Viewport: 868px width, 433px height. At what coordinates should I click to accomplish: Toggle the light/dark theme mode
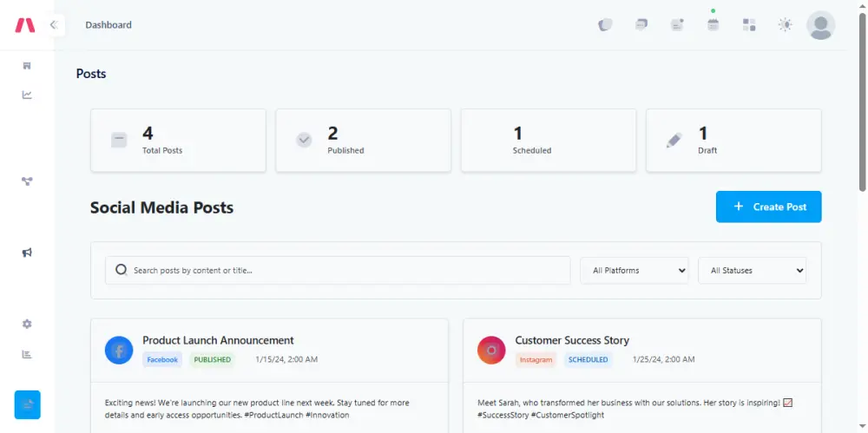tap(785, 25)
